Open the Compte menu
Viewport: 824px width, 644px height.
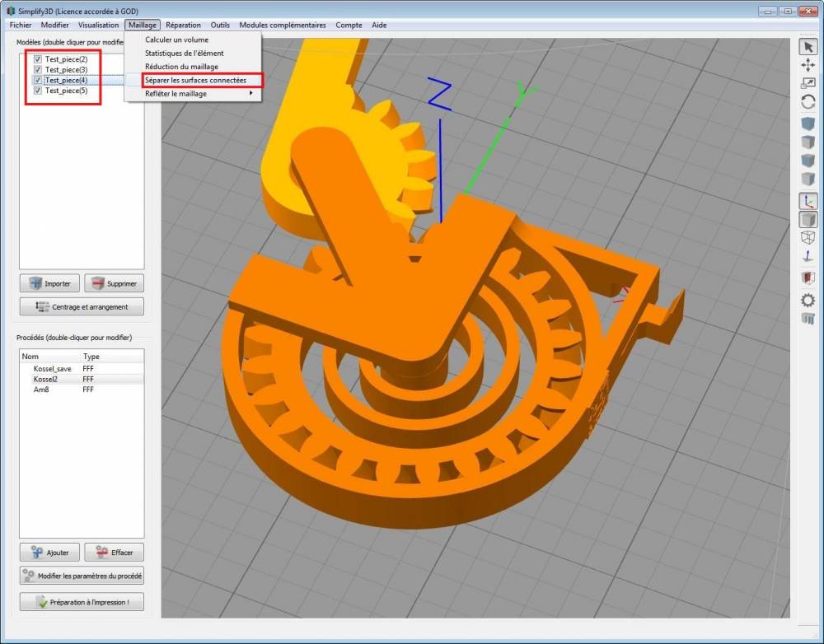(x=349, y=25)
